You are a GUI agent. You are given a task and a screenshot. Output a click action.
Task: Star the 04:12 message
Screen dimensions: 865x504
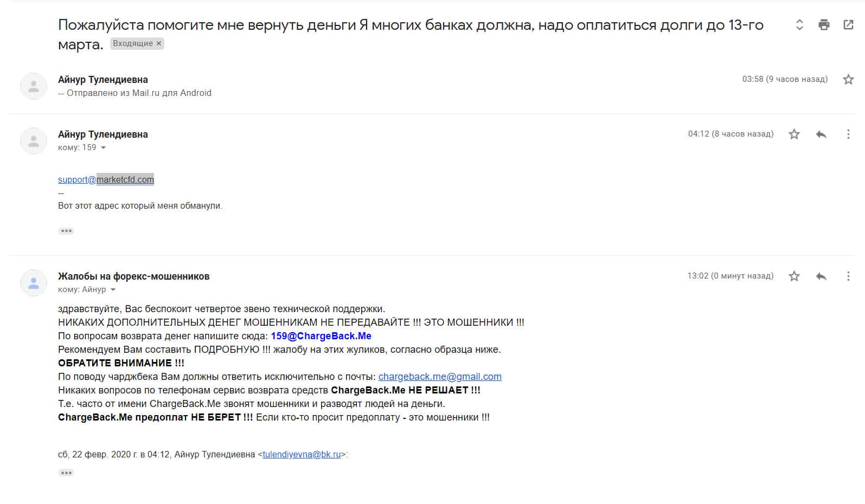pyautogui.click(x=794, y=134)
